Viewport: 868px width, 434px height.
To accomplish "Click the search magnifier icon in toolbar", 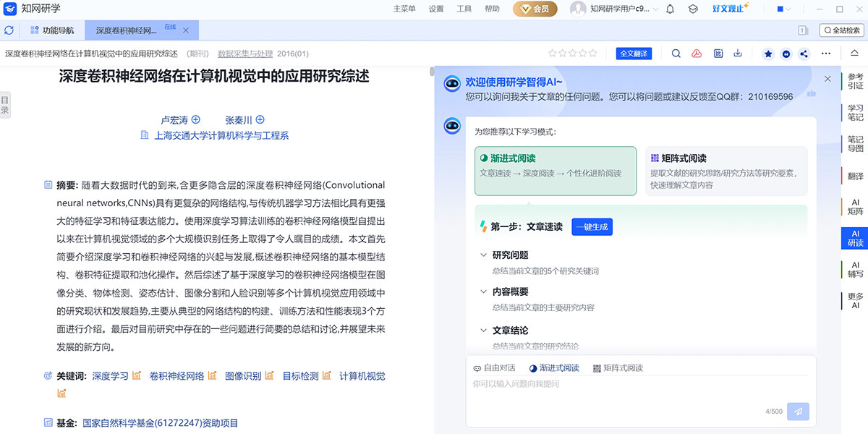I will (676, 54).
